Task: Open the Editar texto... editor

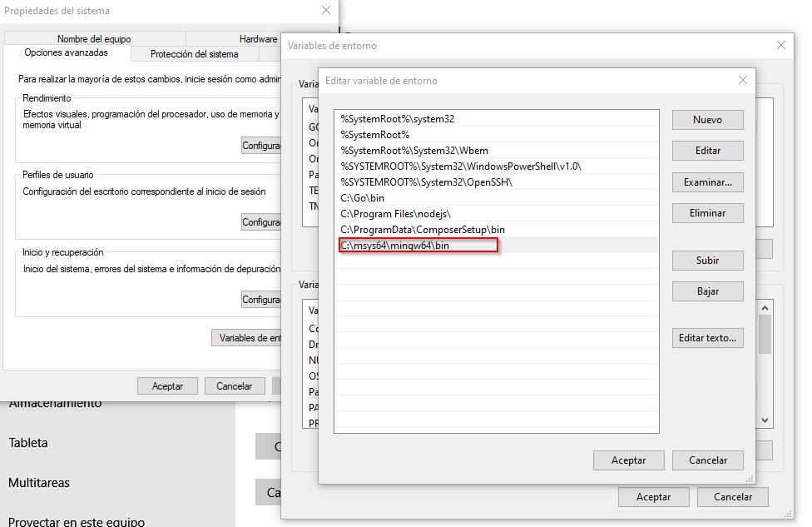Action: 707,338
